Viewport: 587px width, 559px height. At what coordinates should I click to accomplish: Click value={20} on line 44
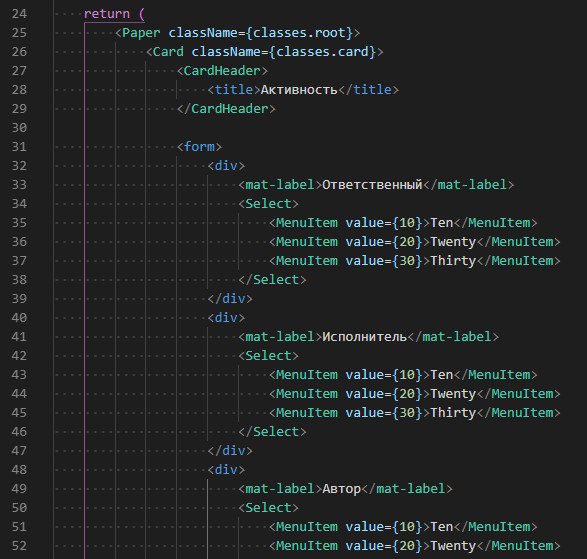click(384, 394)
